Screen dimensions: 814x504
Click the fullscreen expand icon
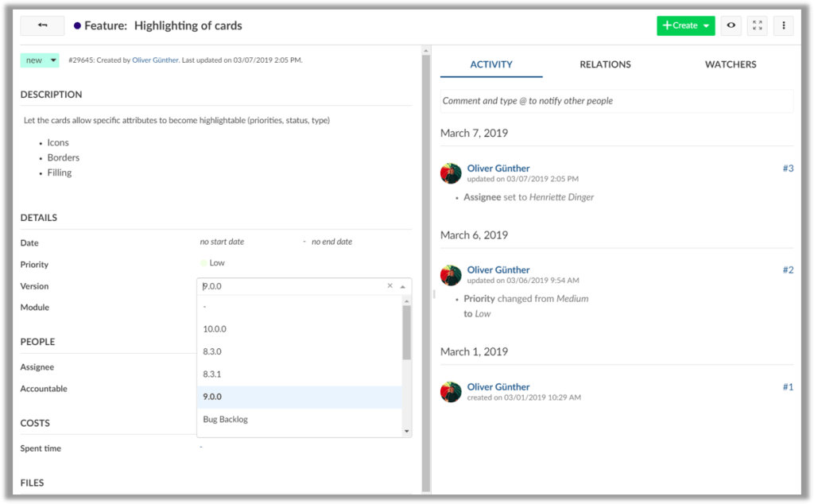pos(758,25)
